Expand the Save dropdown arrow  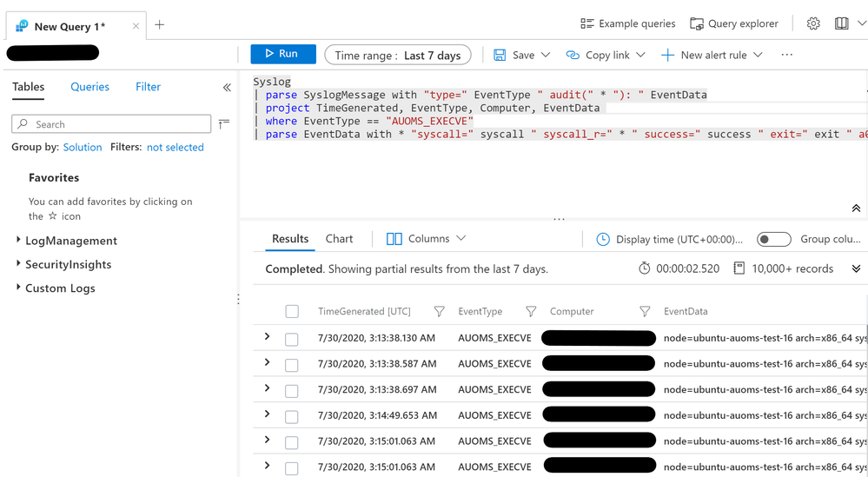[546, 55]
